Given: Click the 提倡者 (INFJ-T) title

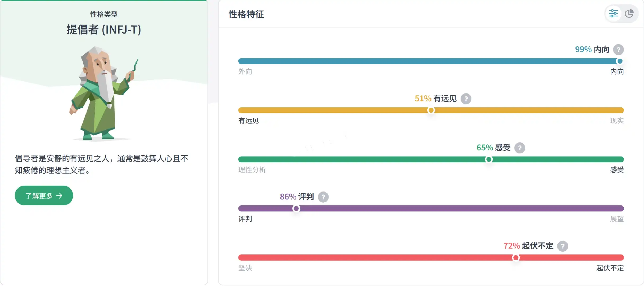Looking at the screenshot, I should (104, 29).
